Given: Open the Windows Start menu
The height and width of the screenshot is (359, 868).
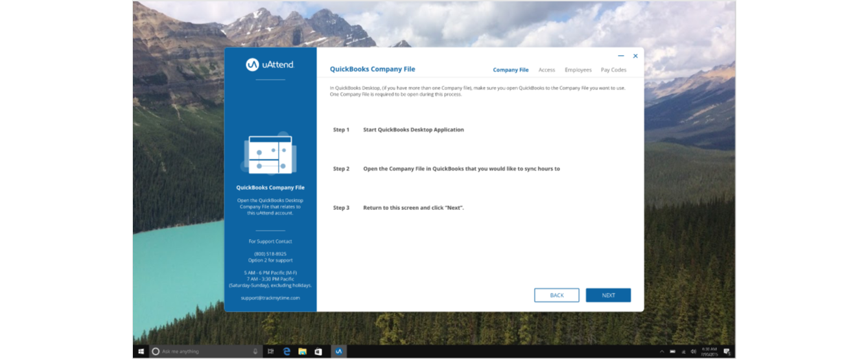Looking at the screenshot, I should (x=141, y=351).
